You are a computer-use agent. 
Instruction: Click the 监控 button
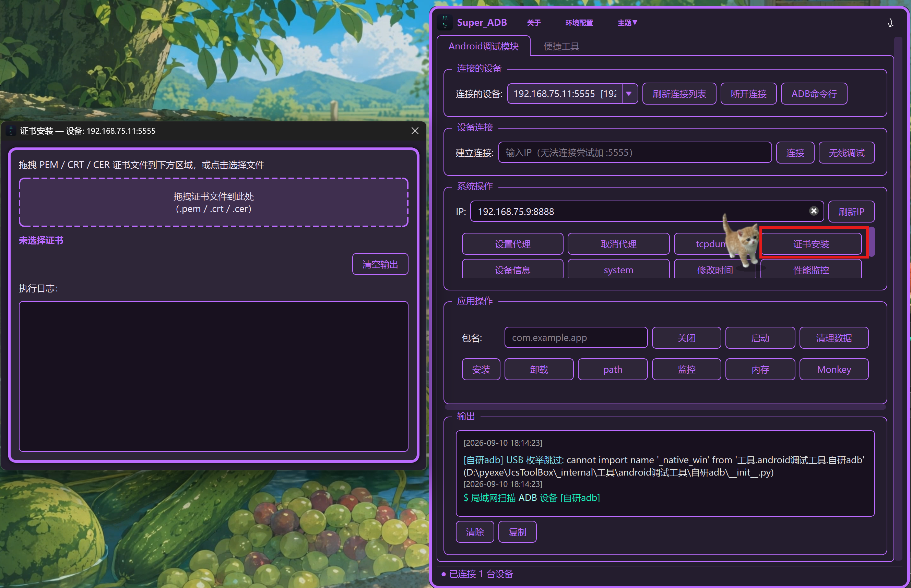[686, 369]
